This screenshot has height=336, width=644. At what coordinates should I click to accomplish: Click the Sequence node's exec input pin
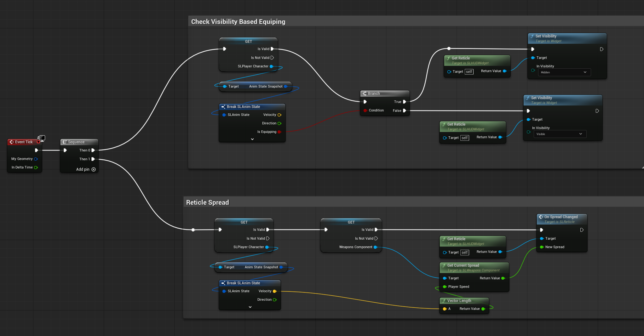(x=65, y=150)
